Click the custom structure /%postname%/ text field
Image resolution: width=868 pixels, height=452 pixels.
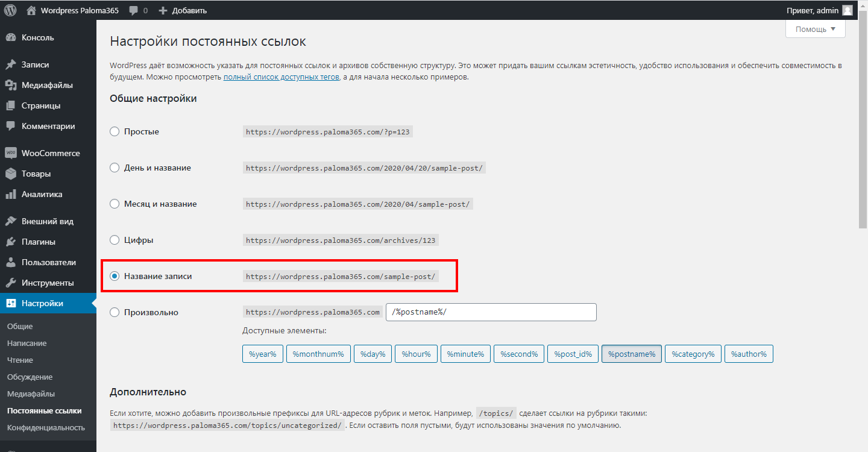491,312
